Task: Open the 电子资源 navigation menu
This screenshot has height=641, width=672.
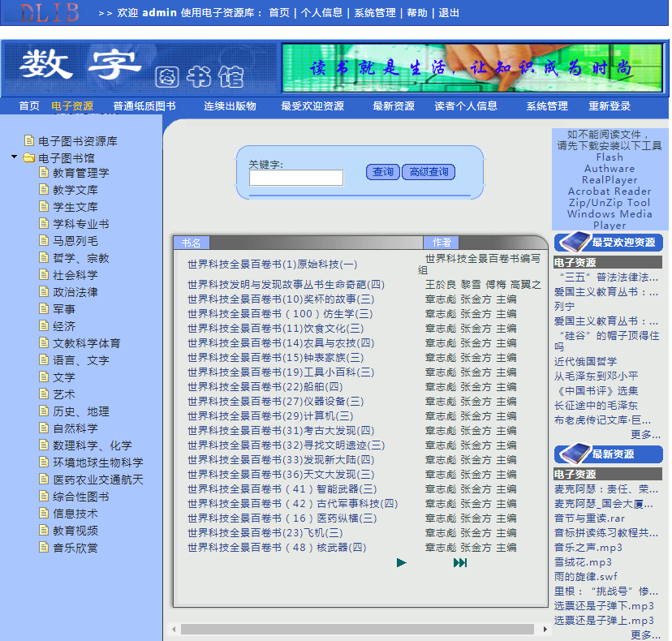Action: [x=72, y=106]
